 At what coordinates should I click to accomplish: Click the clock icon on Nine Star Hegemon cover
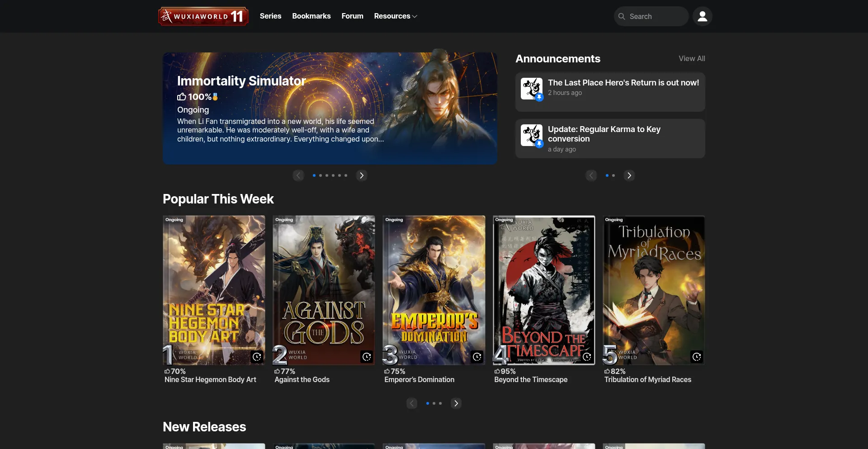coord(257,357)
